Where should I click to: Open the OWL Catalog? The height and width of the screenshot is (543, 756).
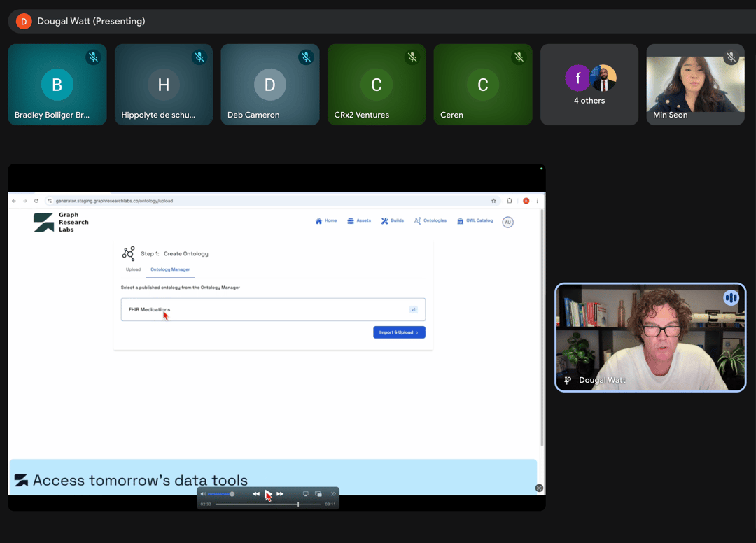point(475,220)
